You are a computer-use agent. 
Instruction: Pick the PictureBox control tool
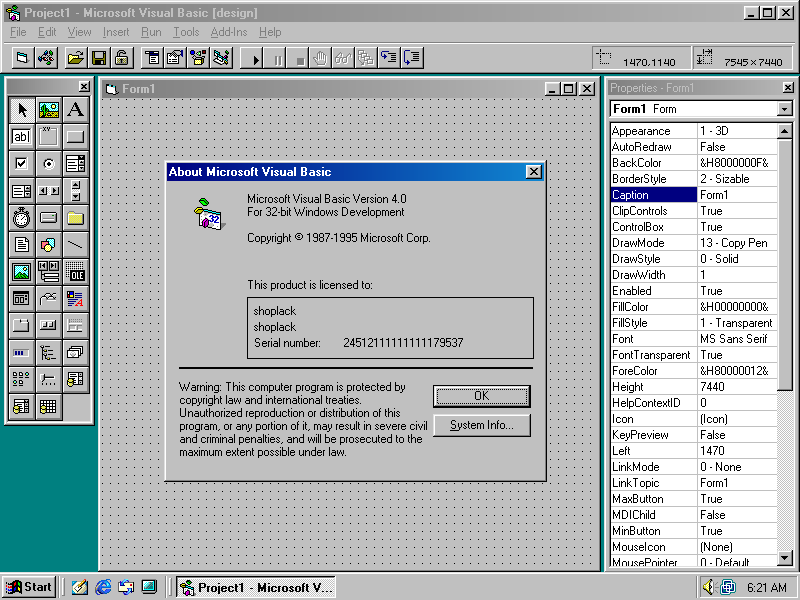click(48, 110)
